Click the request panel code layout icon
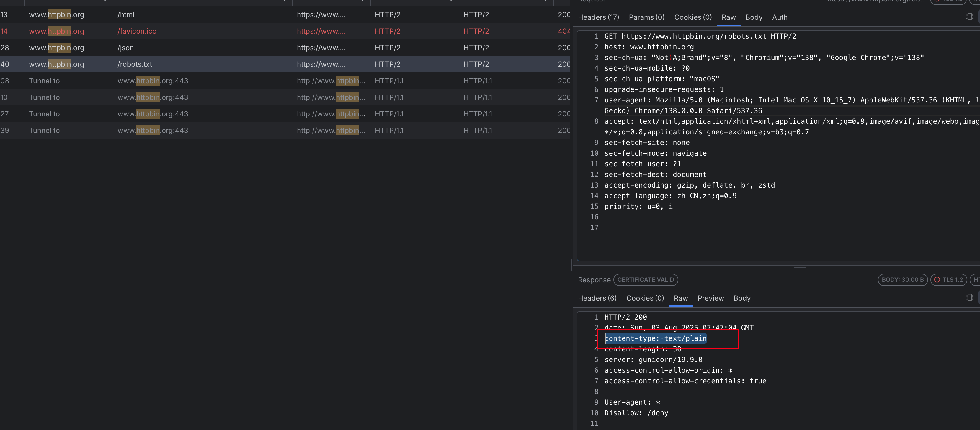 (x=969, y=17)
